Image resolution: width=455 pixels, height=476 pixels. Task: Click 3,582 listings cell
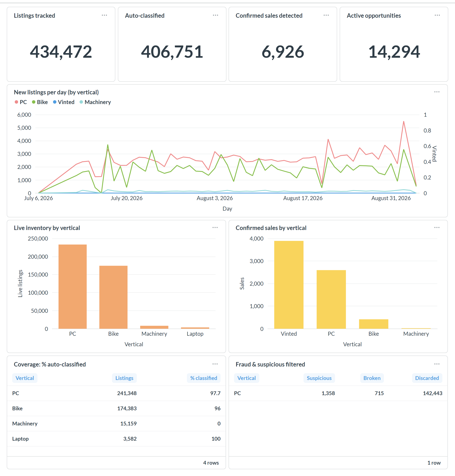pyautogui.click(x=130, y=439)
